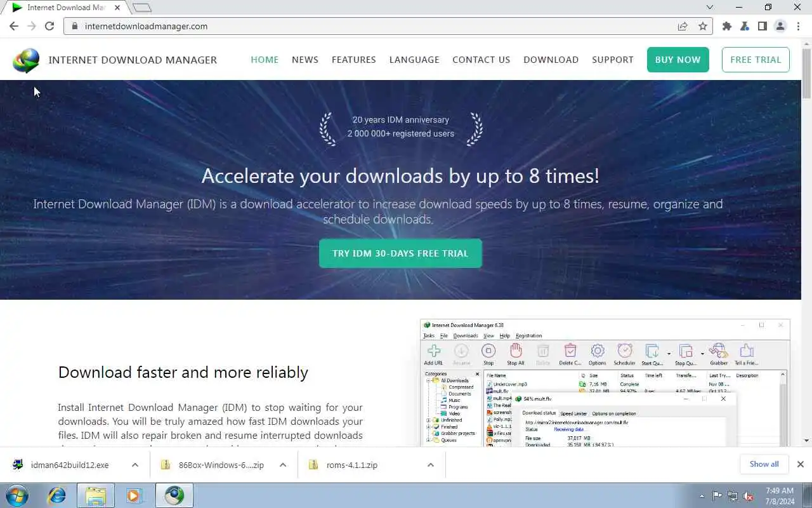Click Scheduler clock icon in IDM screenshot
This screenshot has width=812, height=508.
[624, 354]
